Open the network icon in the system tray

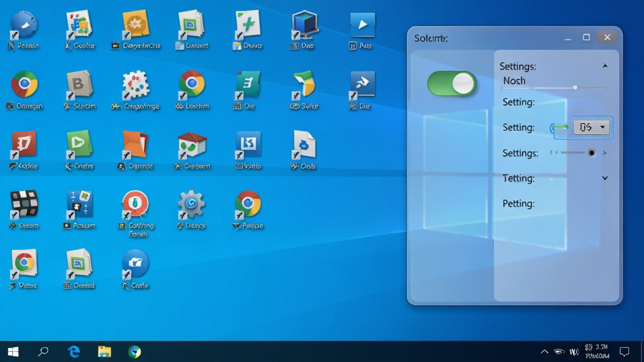[559, 352]
